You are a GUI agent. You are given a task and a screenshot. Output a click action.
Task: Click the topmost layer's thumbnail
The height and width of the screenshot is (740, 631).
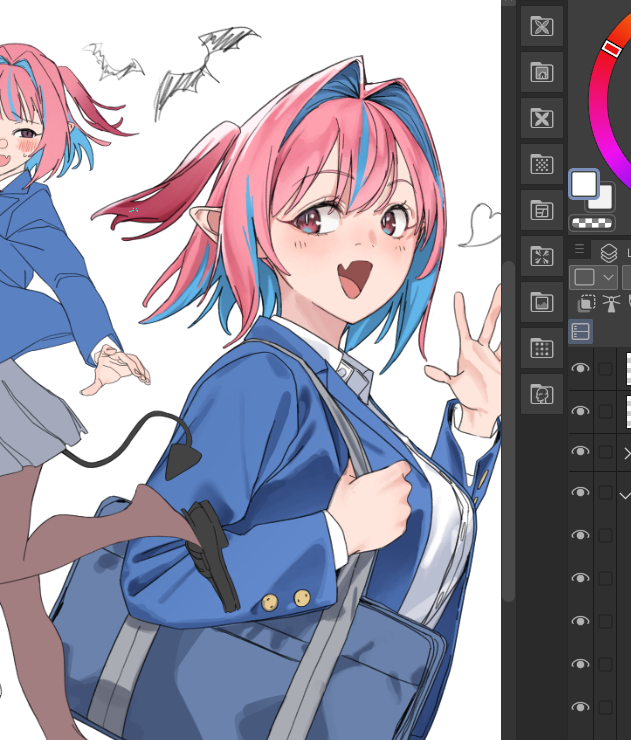(629, 369)
